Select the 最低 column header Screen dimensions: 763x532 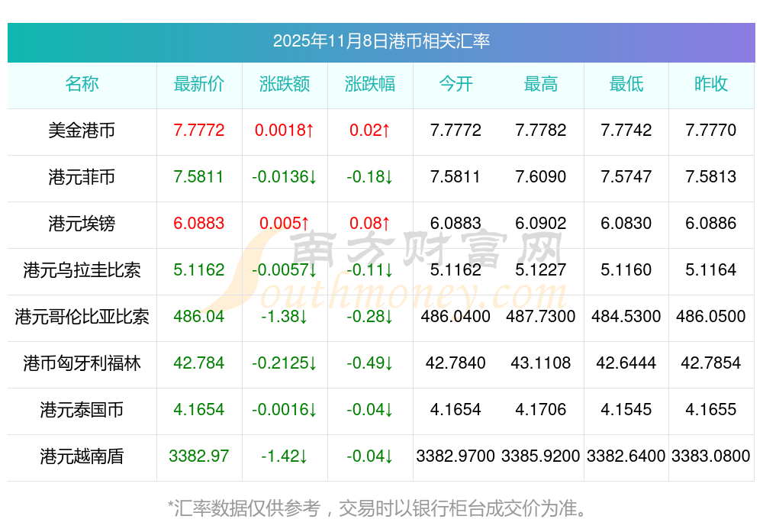point(626,84)
